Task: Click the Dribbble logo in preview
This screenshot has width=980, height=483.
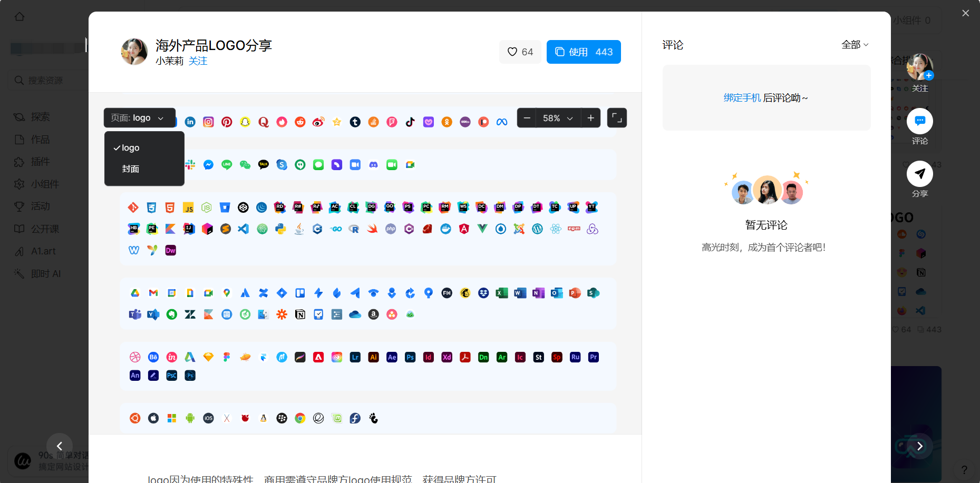Action: click(135, 357)
